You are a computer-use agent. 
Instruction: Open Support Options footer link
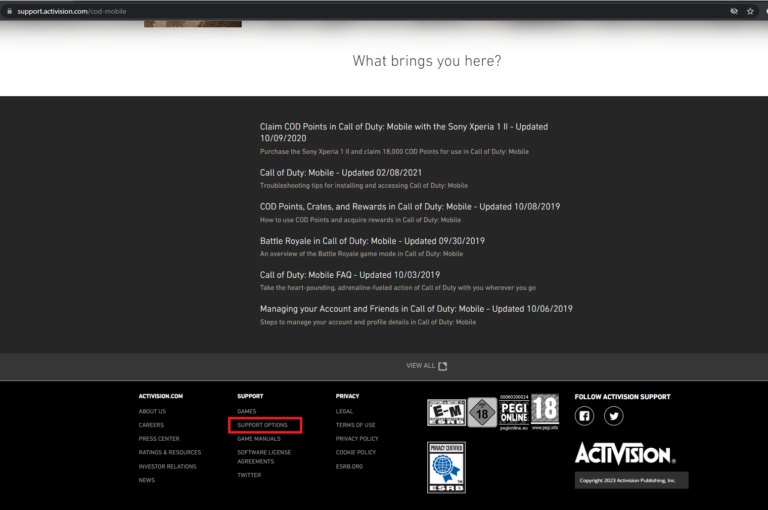coord(262,425)
